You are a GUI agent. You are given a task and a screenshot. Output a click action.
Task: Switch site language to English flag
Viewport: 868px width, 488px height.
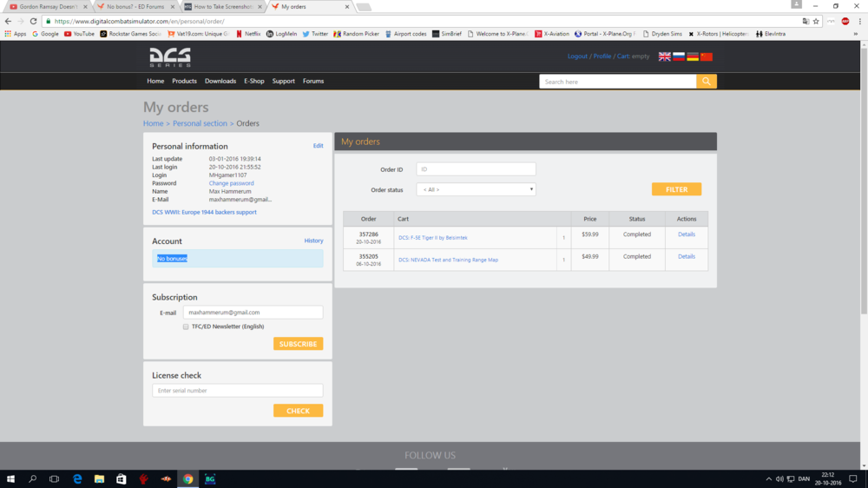coord(664,56)
